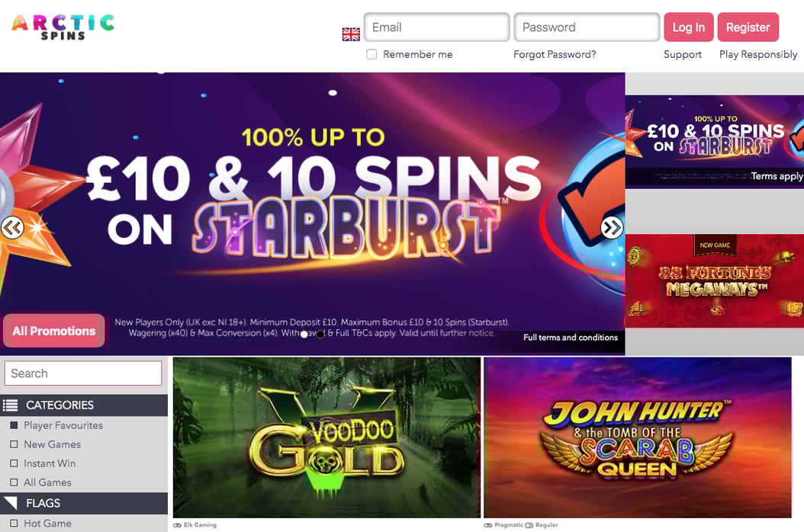Click the Arctic Spins logo

click(x=63, y=27)
